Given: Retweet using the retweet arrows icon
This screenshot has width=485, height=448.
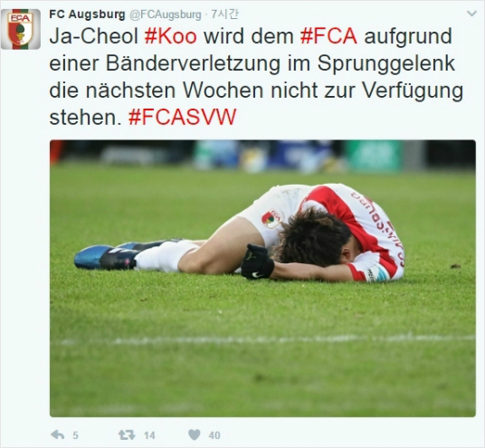Looking at the screenshot, I should (x=127, y=435).
